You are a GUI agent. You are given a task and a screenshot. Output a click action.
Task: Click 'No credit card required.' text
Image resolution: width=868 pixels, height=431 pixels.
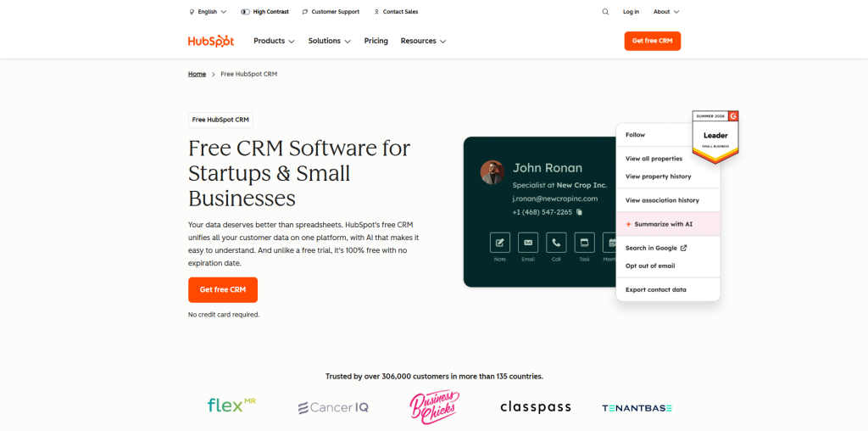click(x=224, y=315)
